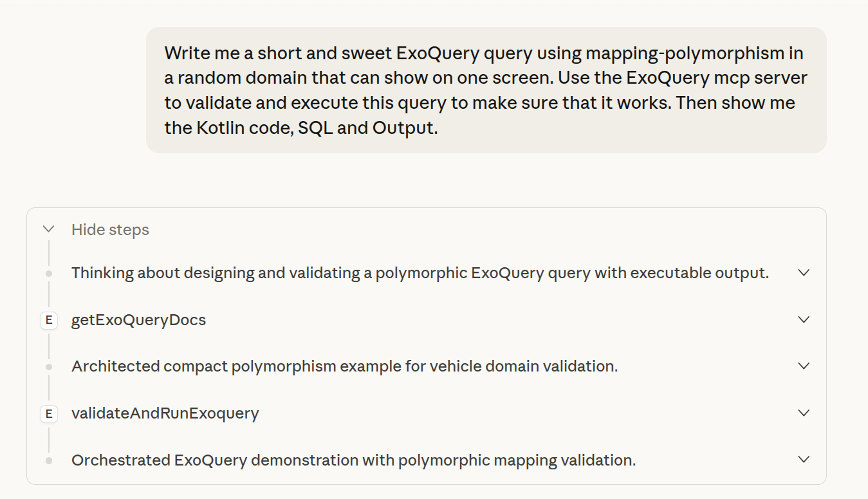
Task: Click the user prompt message bubble
Action: coord(486,90)
